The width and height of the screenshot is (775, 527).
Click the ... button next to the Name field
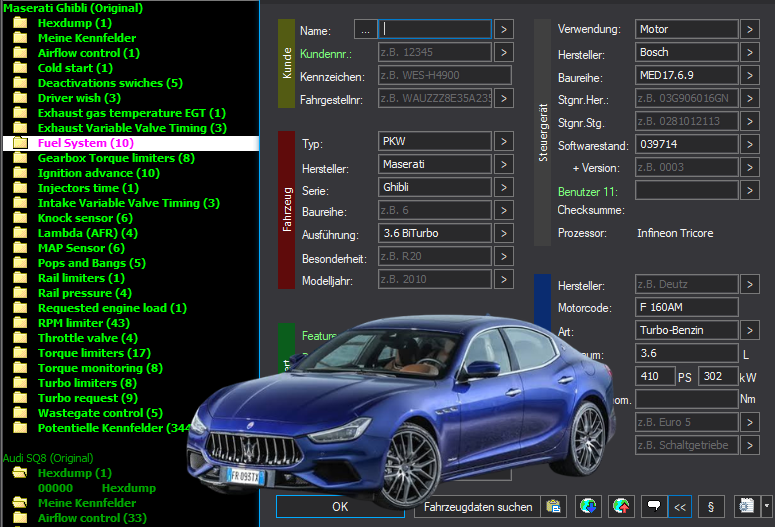tap(365, 30)
